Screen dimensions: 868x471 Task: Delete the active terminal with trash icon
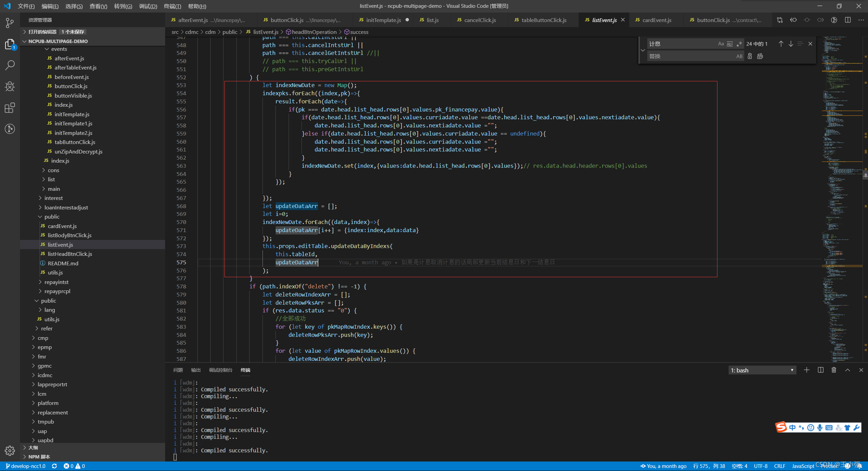tap(834, 370)
